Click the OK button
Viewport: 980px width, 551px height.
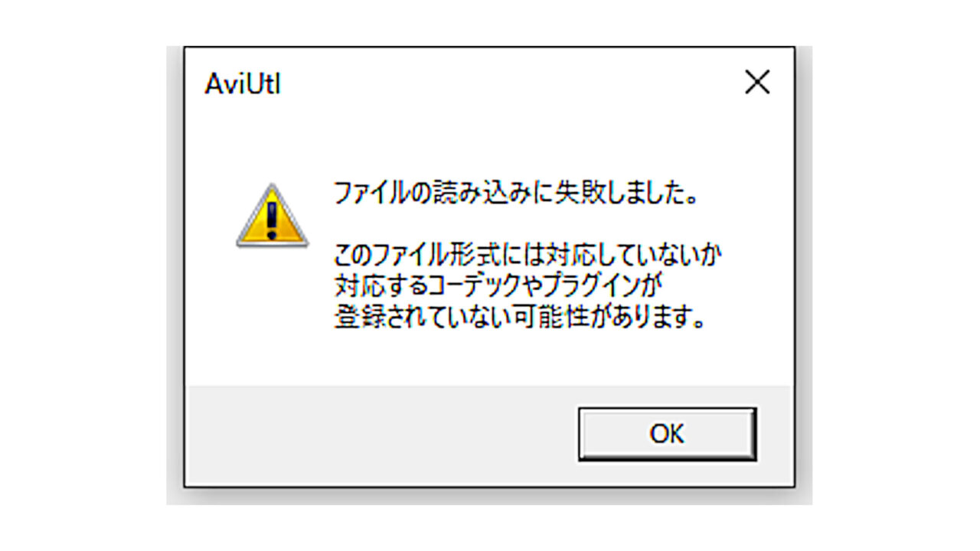pos(667,434)
